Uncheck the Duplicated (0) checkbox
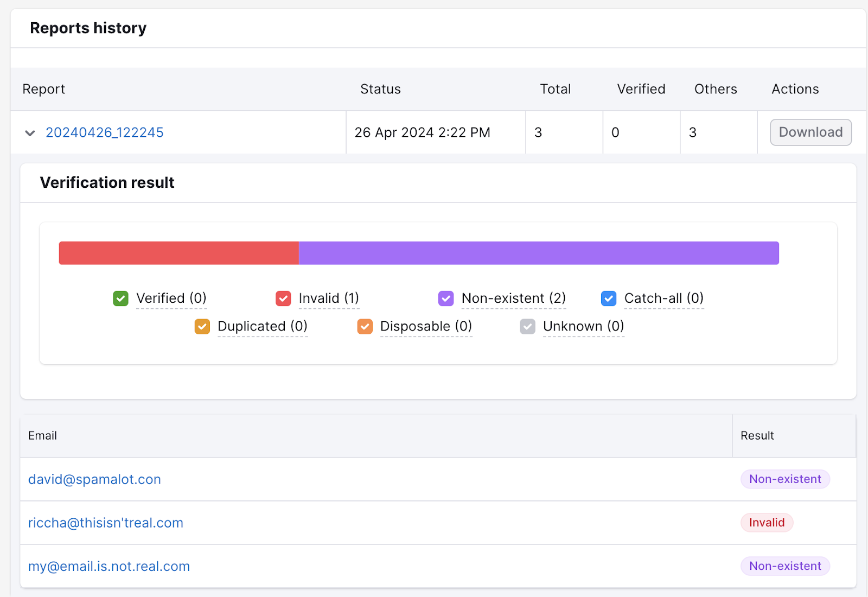 pyautogui.click(x=202, y=327)
